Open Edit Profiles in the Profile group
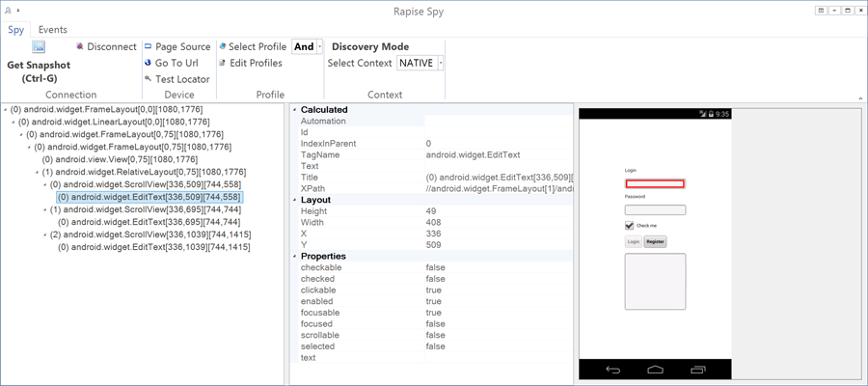This screenshot has height=386, width=868. click(222, 63)
